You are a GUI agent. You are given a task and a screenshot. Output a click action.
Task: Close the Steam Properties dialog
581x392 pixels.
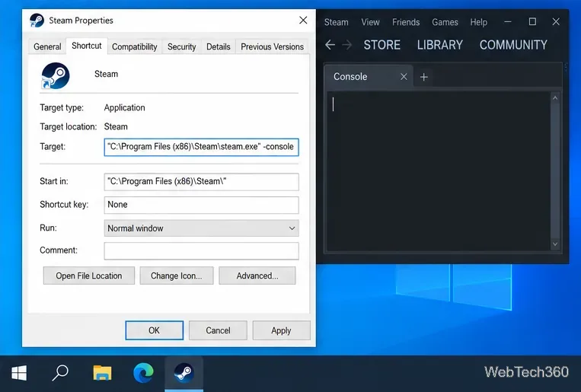tap(303, 21)
